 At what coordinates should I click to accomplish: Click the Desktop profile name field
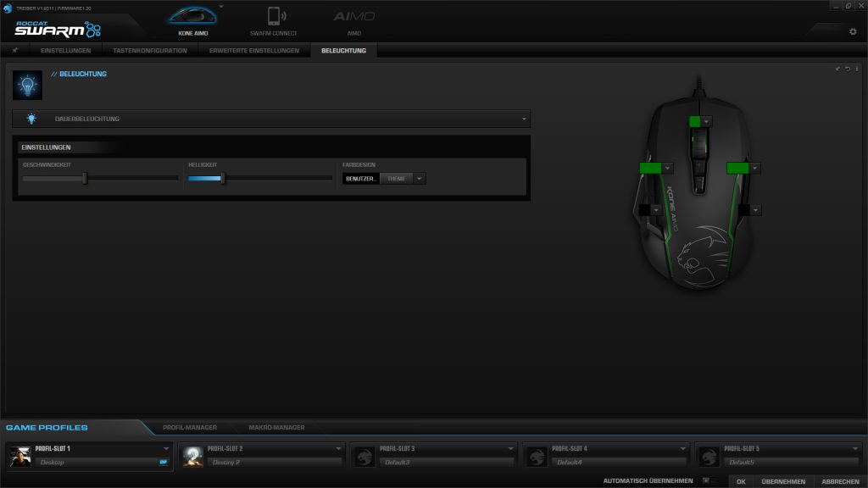coord(103,462)
